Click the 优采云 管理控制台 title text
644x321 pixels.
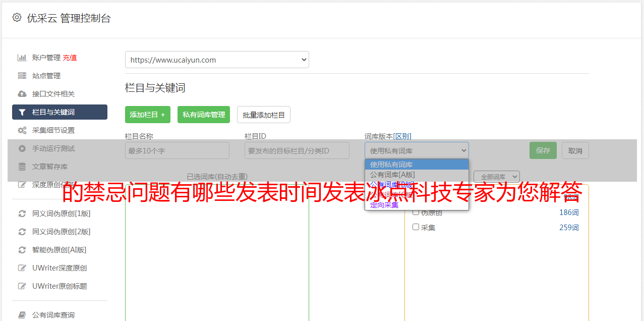[x=69, y=18]
